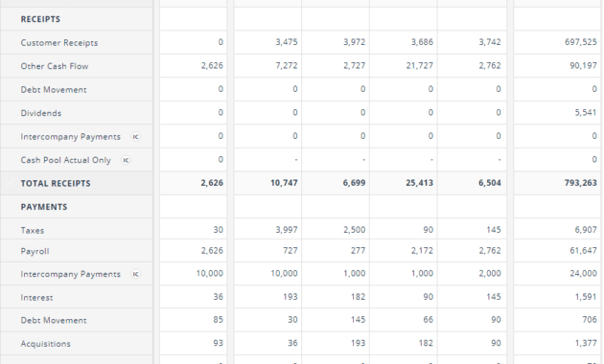Click Intercompany Payments label below Payroll
Screen dimensions: 604x364
click(71, 274)
